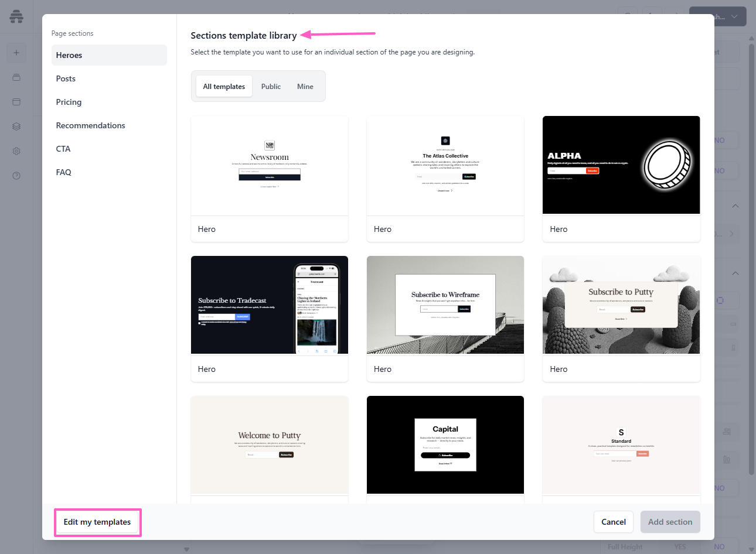This screenshot has height=554, width=756.
Task: Click the beehiiv logo icon
Action: (x=16, y=16)
